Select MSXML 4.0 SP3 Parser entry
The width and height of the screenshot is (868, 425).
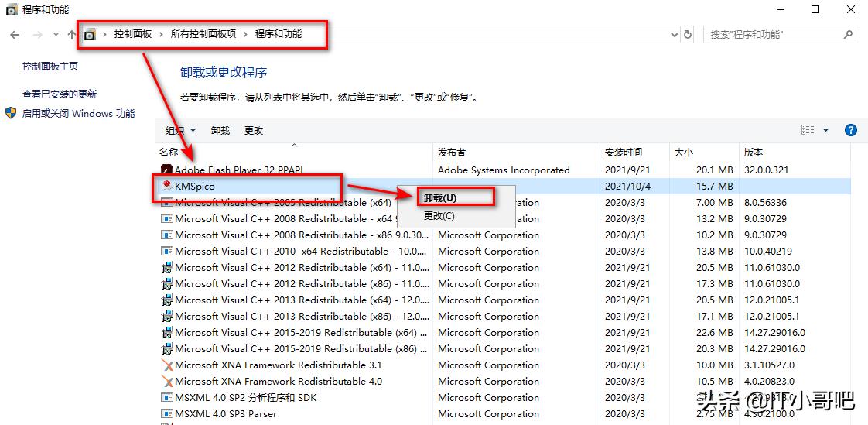point(504,414)
